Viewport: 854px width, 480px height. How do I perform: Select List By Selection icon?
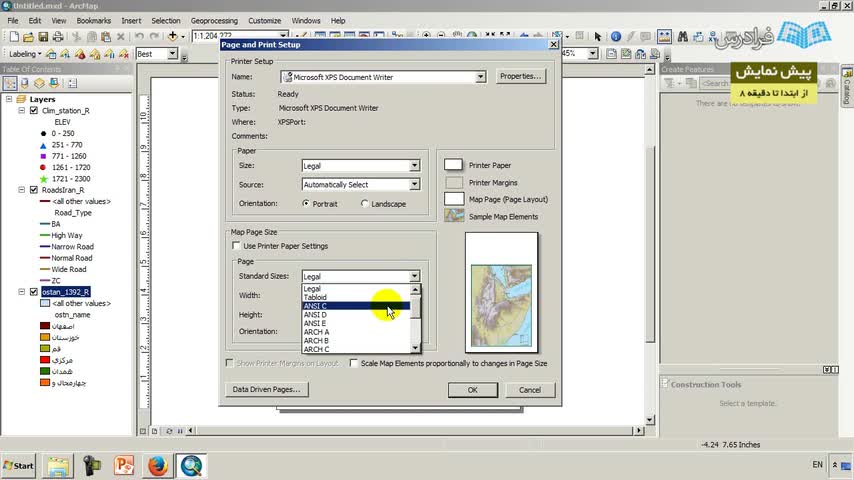[x=54, y=83]
